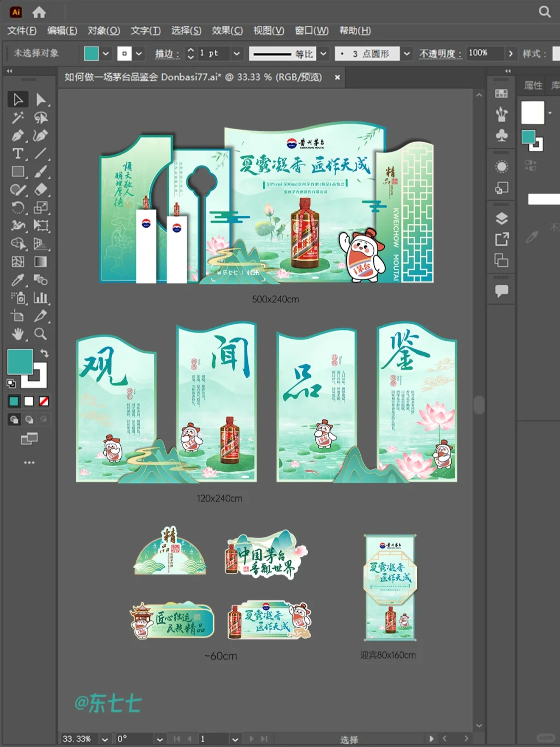Select the Eyedropper tool
560x747 pixels.
pos(18,280)
